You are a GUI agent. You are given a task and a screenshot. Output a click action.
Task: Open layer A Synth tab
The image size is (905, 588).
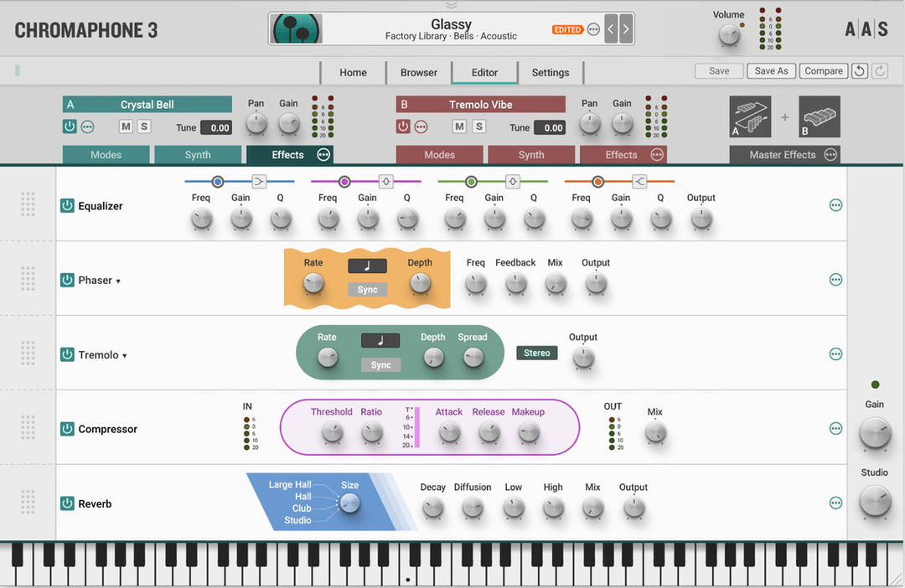pos(198,155)
